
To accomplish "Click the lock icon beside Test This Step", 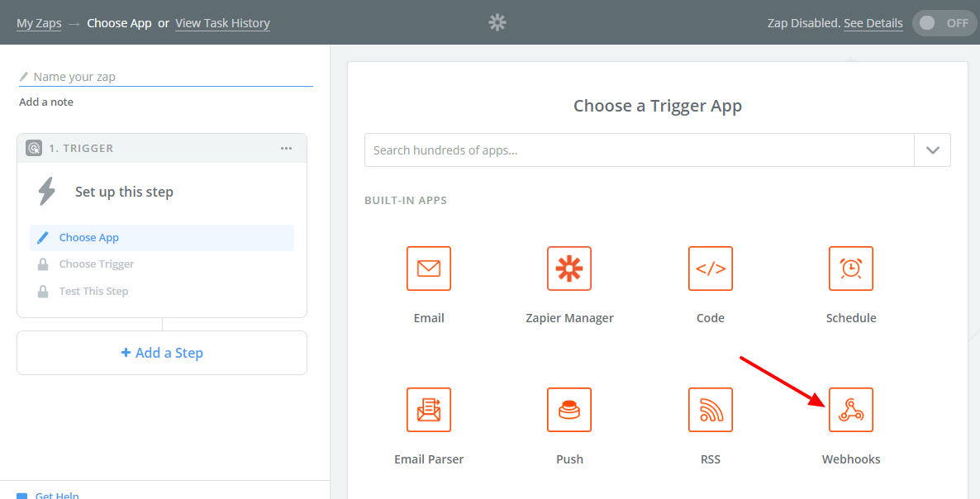I will (x=43, y=292).
